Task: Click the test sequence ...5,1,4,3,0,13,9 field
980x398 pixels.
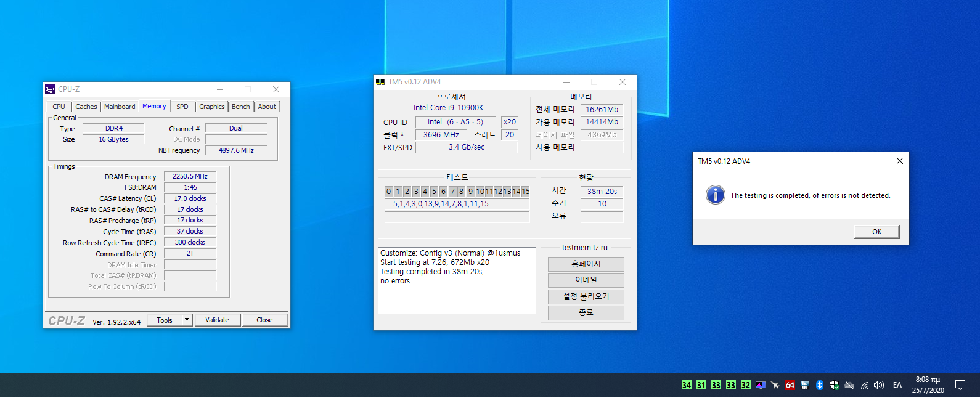Action: pos(457,204)
